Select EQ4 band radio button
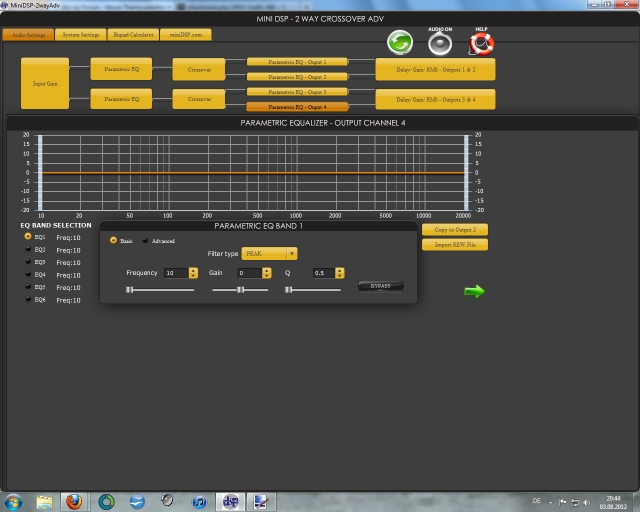 pos(28,274)
